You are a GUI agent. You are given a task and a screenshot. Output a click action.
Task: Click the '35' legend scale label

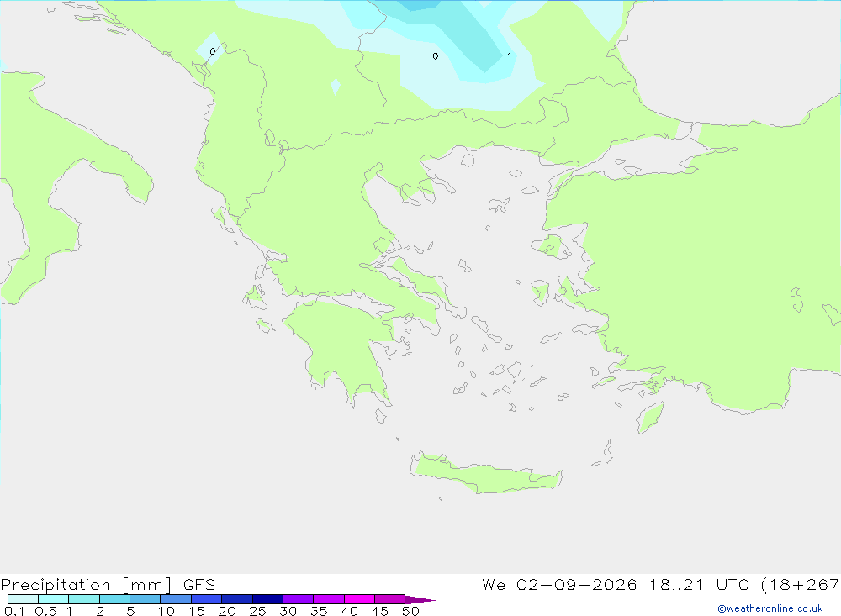pos(319,611)
